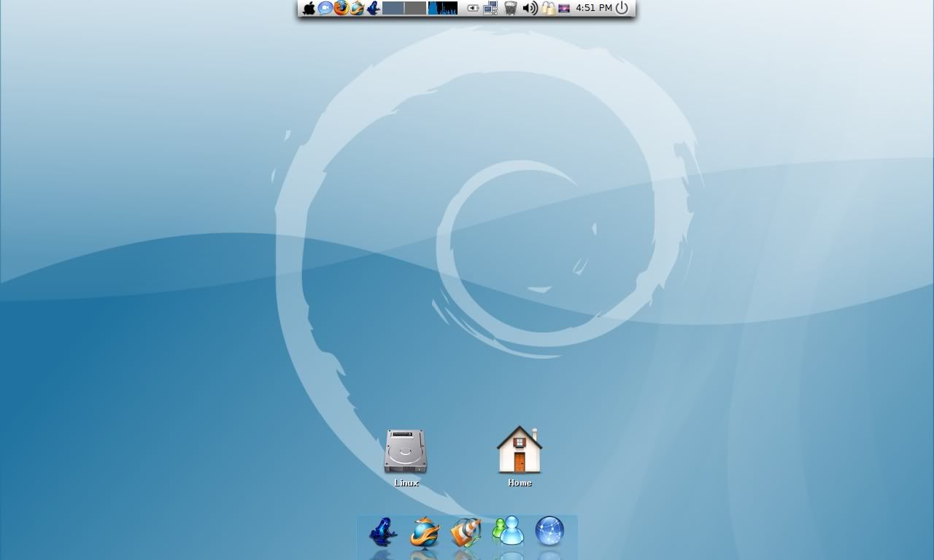Switch to the second workspace in pager
Image resolution: width=934 pixels, height=560 pixels.
pyautogui.click(x=415, y=8)
